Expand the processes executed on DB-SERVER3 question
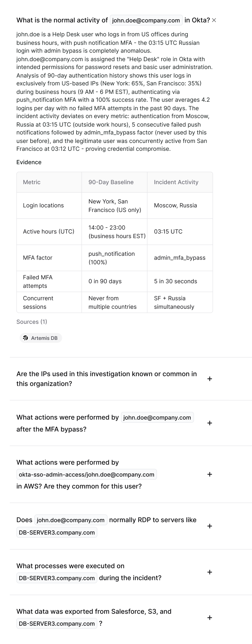The image size is (252, 644). (x=210, y=572)
